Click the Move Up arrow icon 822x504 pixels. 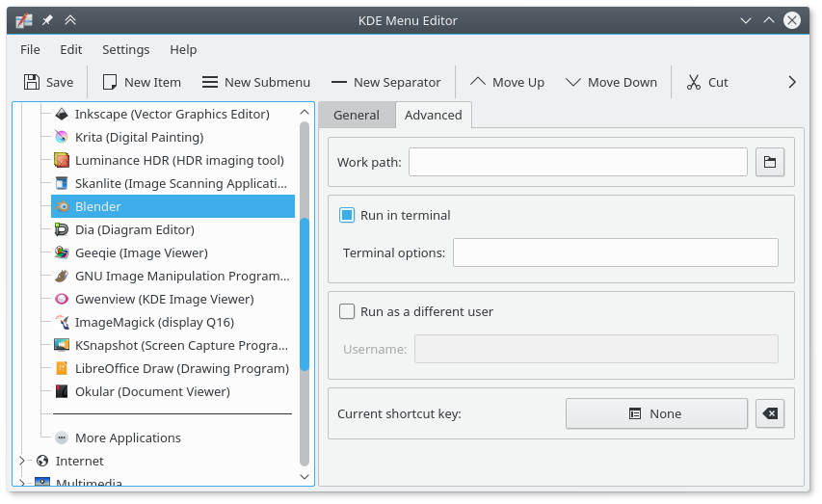tap(478, 82)
